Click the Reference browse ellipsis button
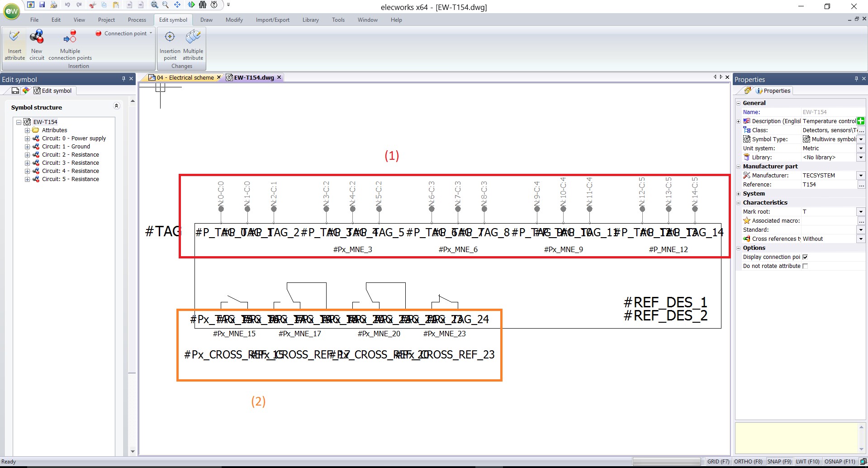This screenshot has height=468, width=868. (861, 185)
